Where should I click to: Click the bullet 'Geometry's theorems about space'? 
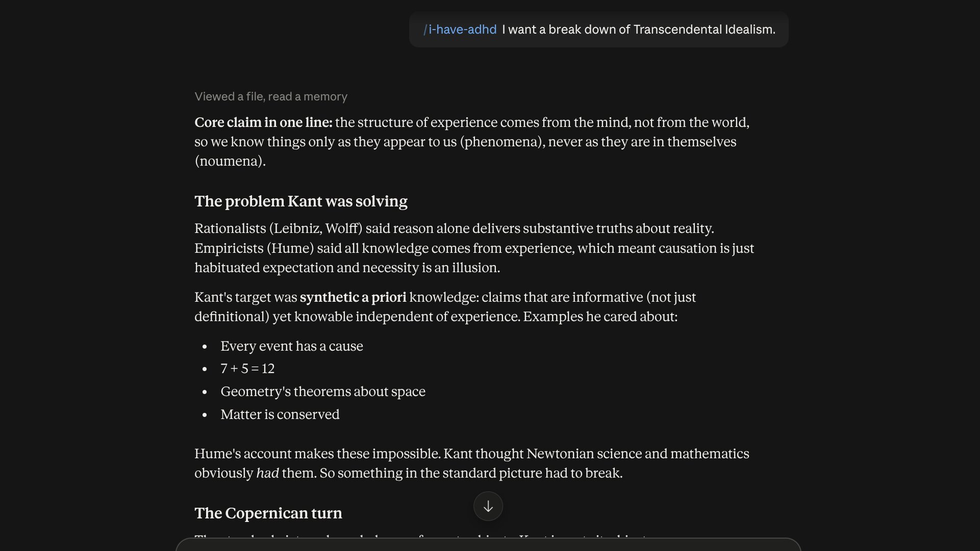[x=323, y=391]
